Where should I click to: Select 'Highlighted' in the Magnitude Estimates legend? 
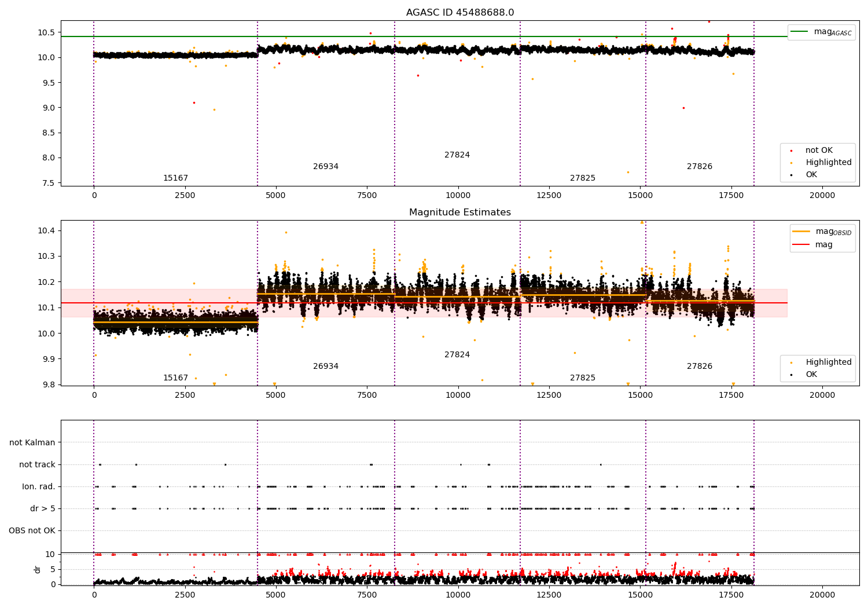(x=829, y=362)
